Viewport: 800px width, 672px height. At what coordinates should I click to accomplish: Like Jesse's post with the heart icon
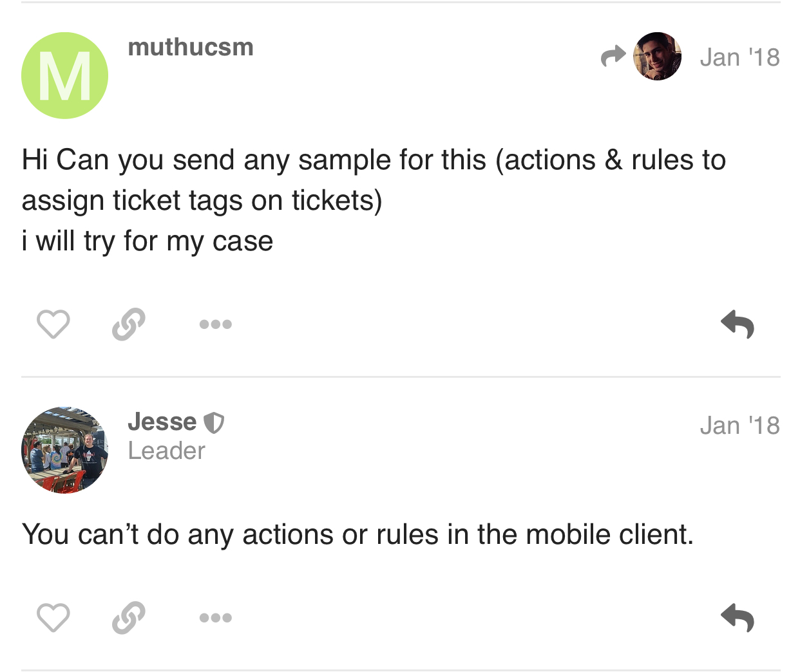point(53,617)
